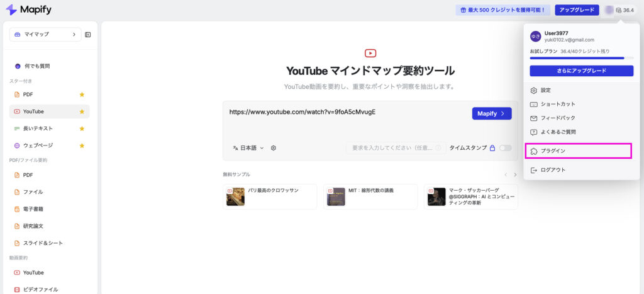Image resolution: width=644 pixels, height=294 pixels.
Task: Click the star next to PDF
Action: tap(82, 94)
